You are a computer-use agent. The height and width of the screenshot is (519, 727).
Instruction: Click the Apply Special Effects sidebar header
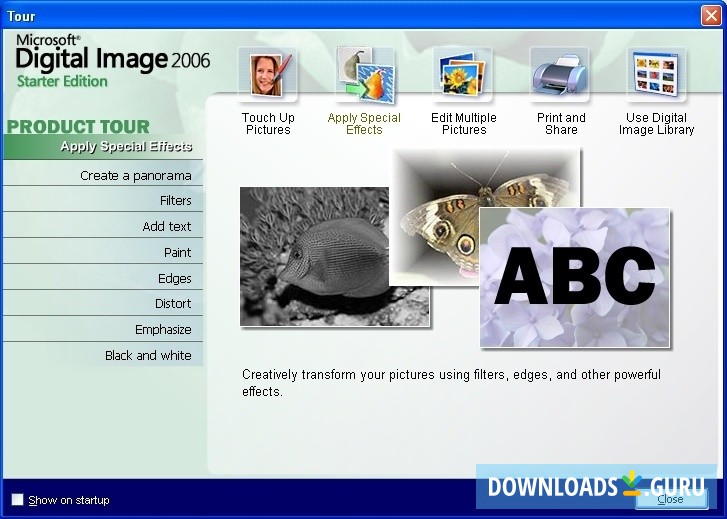pyautogui.click(x=103, y=147)
